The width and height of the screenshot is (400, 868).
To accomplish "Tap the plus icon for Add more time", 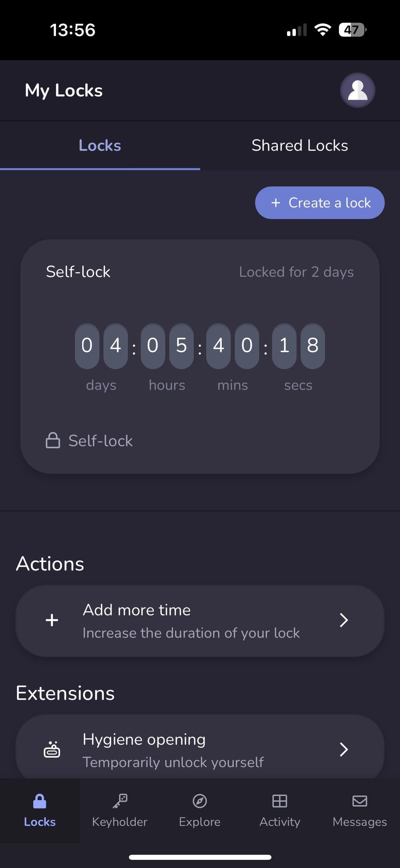I will [x=52, y=620].
